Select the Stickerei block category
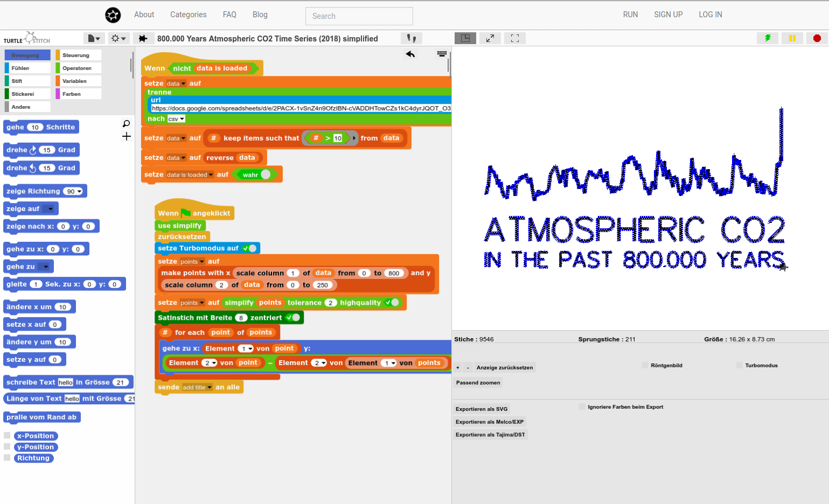This screenshot has width=829, height=504. pyautogui.click(x=27, y=94)
